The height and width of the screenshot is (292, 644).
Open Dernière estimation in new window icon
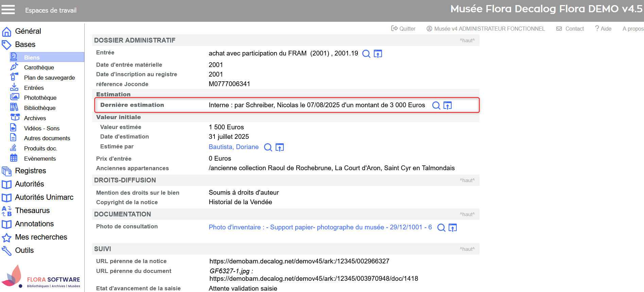448,106
